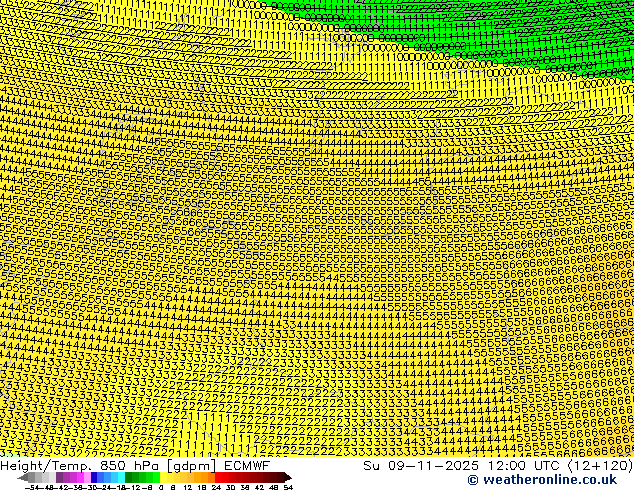
Task: Click the 'Su 09-11-2025' forecast date
Action: 421,466
